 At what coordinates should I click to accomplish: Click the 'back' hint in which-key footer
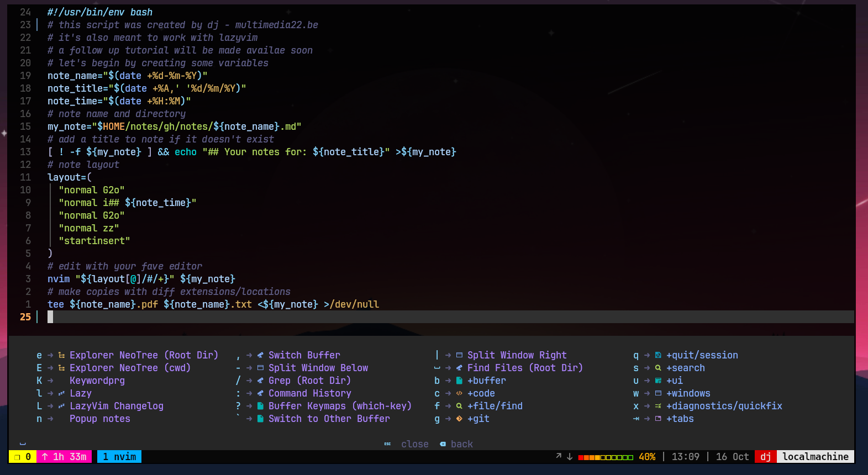[462, 444]
